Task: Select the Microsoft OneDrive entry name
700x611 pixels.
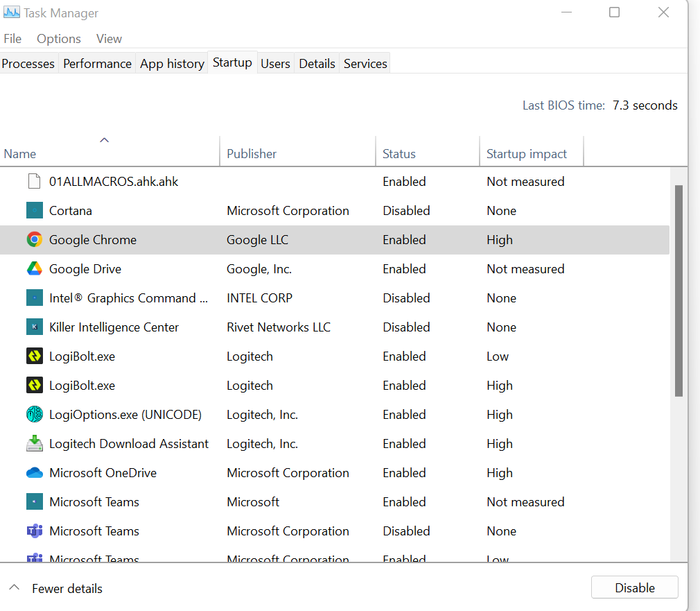Action: (x=103, y=472)
